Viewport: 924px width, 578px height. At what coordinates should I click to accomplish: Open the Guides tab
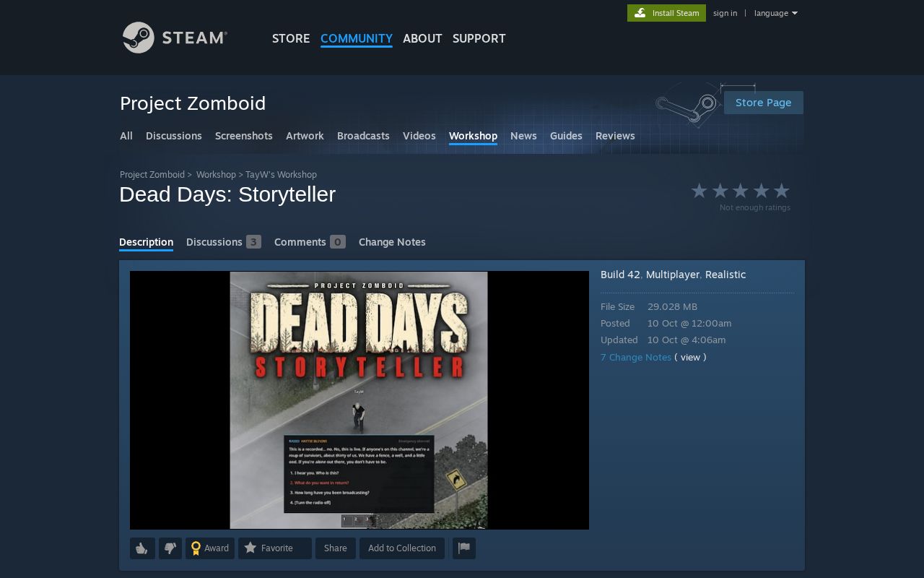(566, 136)
